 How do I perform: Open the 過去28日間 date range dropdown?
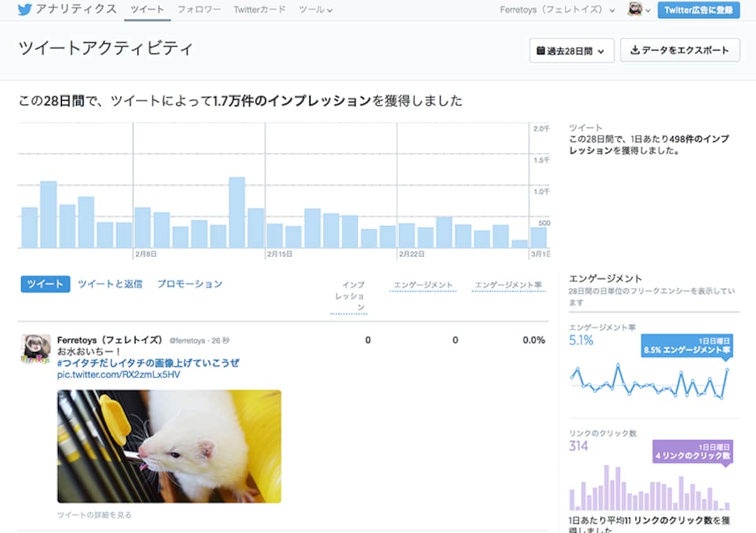[571, 50]
